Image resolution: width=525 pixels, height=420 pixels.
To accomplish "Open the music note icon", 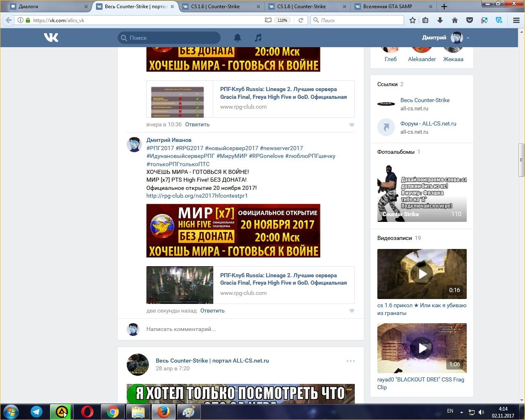I will (258, 38).
